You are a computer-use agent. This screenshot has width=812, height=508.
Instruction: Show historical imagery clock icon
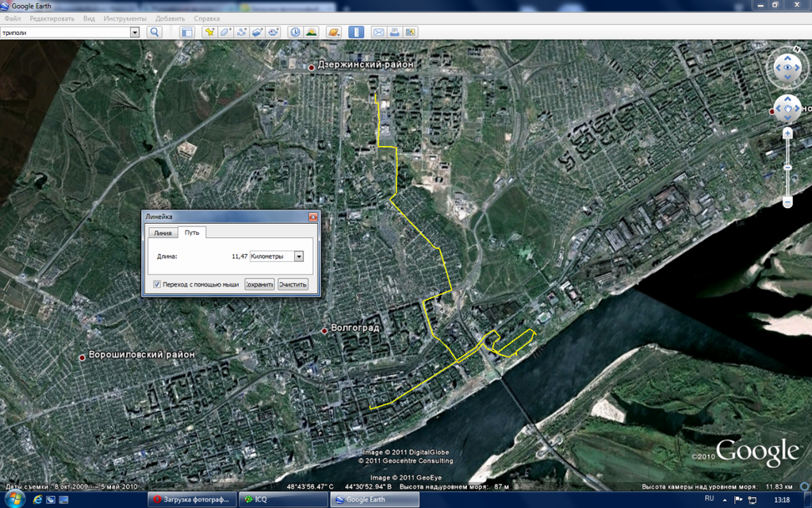pyautogui.click(x=295, y=32)
